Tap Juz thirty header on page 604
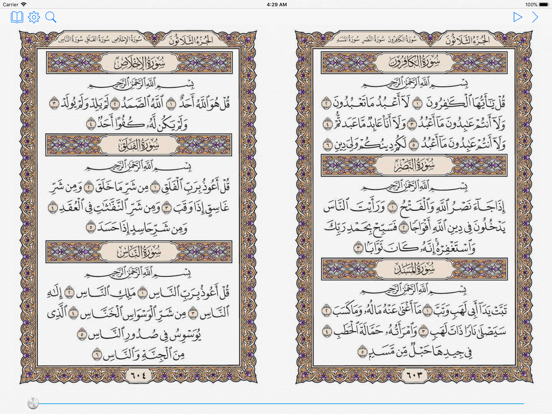 click(x=191, y=40)
